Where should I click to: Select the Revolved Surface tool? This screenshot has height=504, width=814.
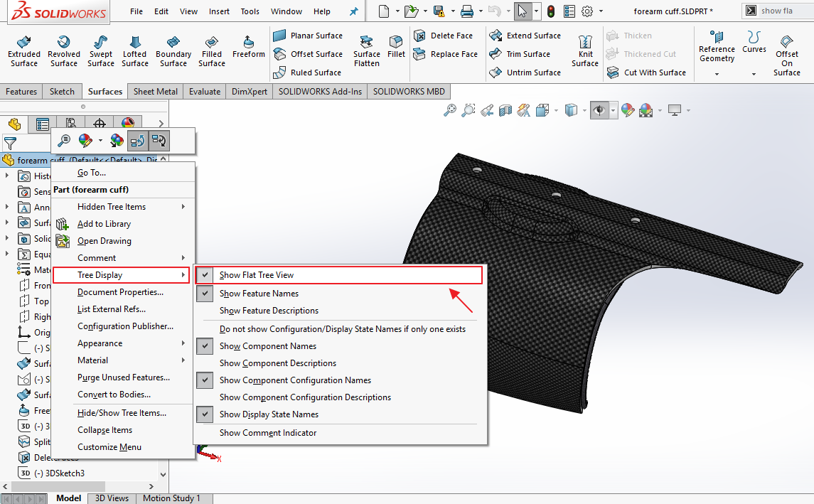[63, 50]
